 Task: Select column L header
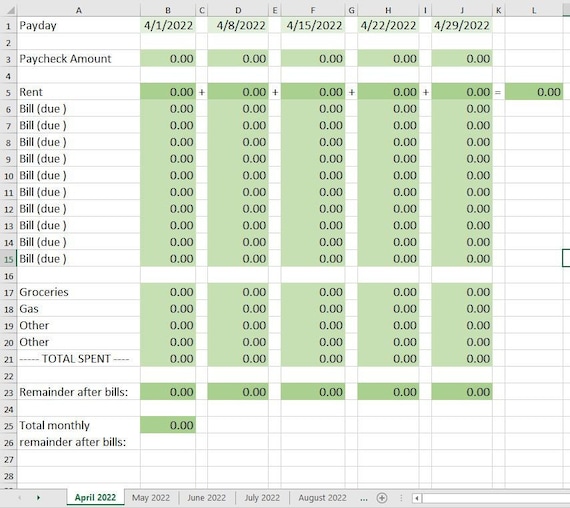(x=534, y=11)
